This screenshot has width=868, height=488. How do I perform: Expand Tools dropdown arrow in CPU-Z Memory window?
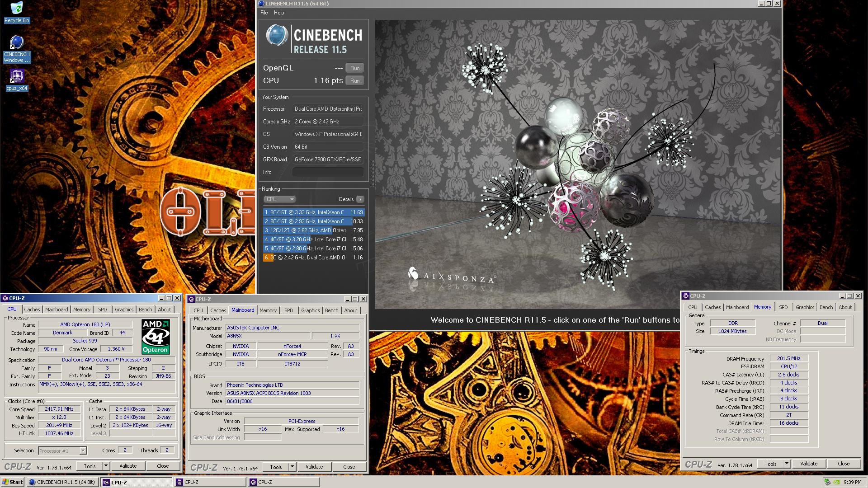click(x=787, y=464)
